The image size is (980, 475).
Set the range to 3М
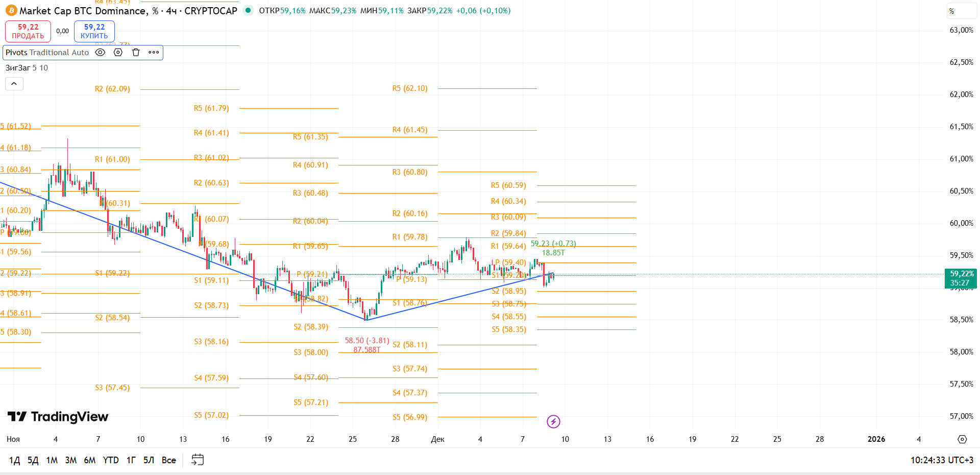(70, 460)
